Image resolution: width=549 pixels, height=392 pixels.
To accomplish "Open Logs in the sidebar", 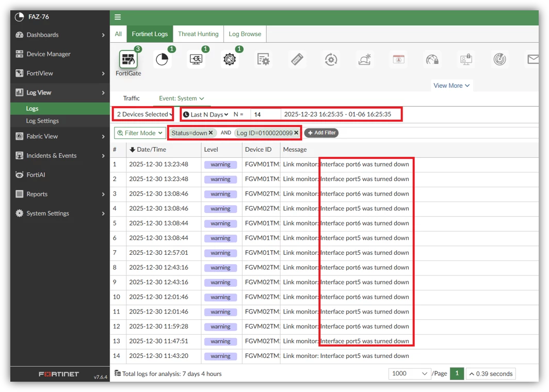I will pyautogui.click(x=60, y=108).
